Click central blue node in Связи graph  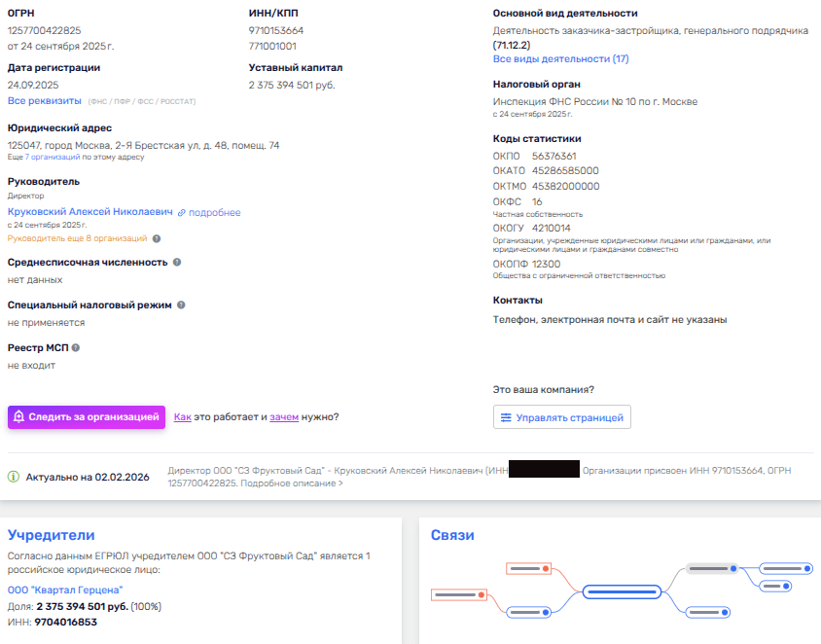(622, 591)
